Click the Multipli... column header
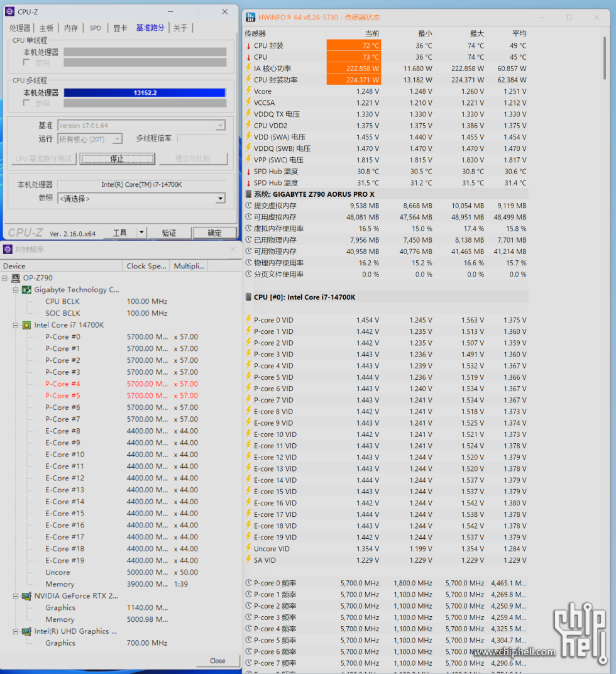 tap(189, 266)
